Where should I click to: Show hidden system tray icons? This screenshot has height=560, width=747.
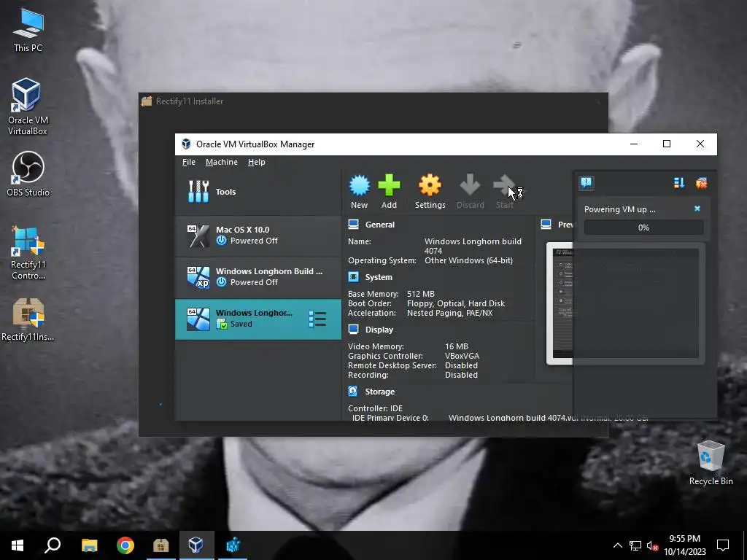click(617, 545)
